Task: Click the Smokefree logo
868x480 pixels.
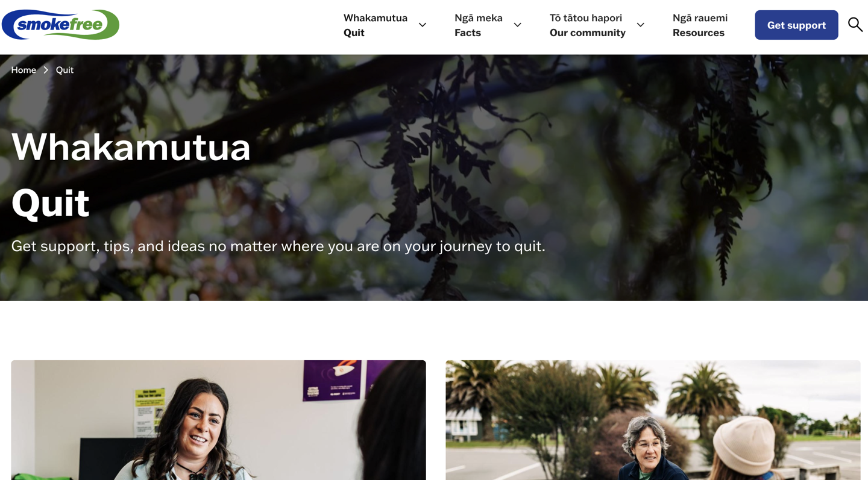Action: click(60, 25)
